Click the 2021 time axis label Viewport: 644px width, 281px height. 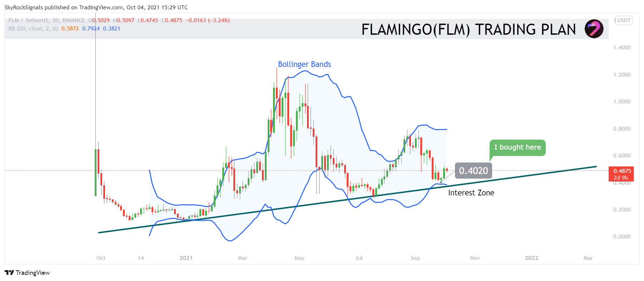click(x=186, y=258)
